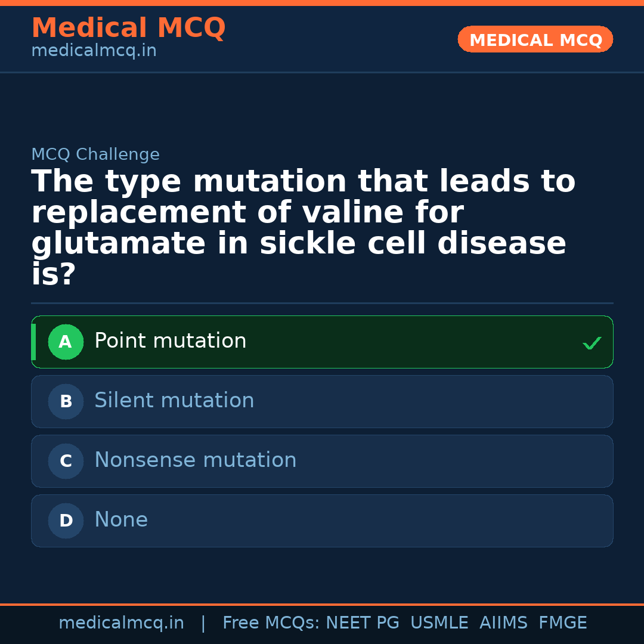Click the MCQ Challenge label
The height and width of the screenshot is (644, 644).
click(x=95, y=155)
